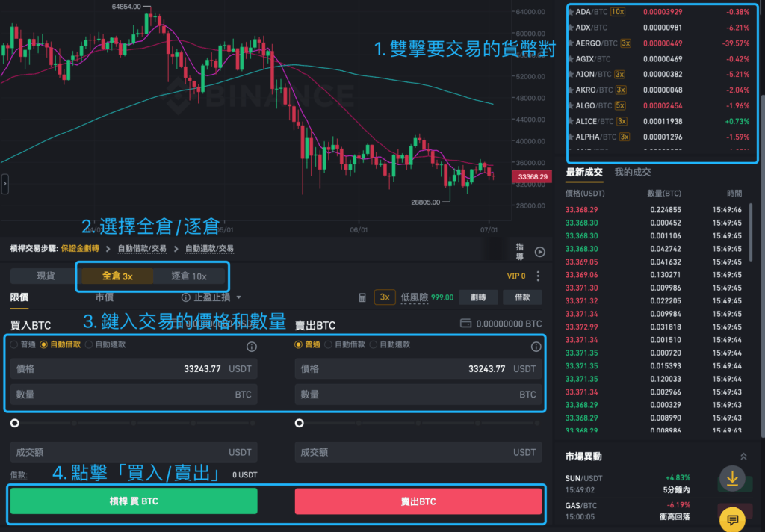The image size is (765, 532).
Task: Open the three-dot more options menu
Action: click(x=538, y=276)
